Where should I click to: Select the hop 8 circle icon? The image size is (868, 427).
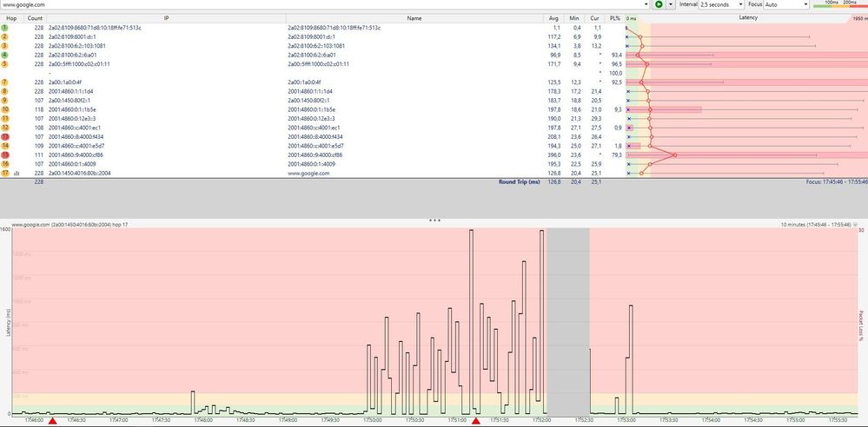[5, 91]
